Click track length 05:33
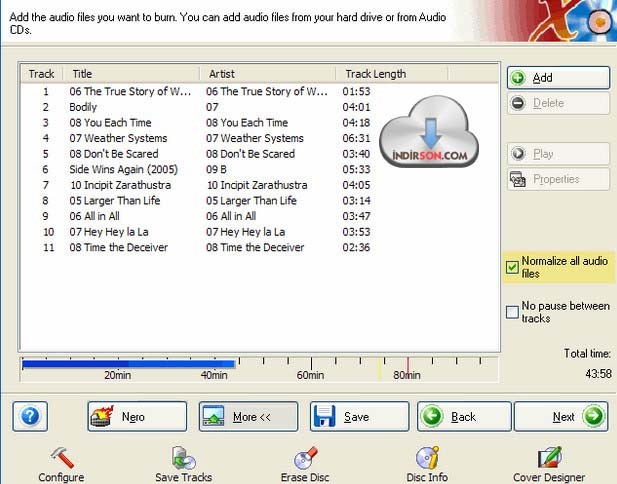The height and width of the screenshot is (484, 617). coord(356,170)
